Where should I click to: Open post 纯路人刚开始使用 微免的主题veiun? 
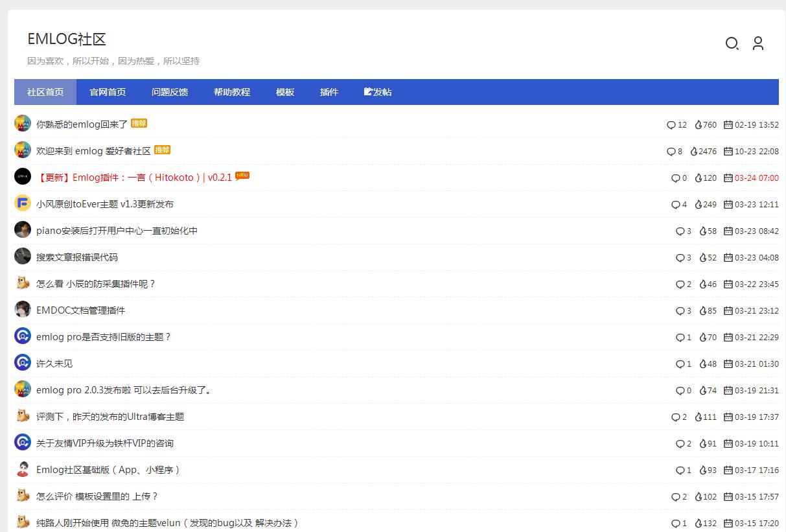[x=168, y=523]
